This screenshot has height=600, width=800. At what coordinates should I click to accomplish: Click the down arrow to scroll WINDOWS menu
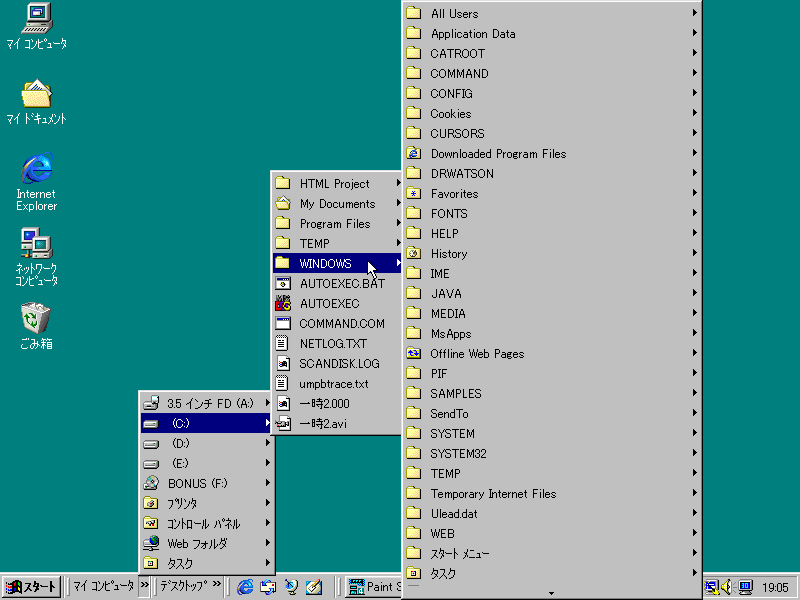pyautogui.click(x=551, y=593)
